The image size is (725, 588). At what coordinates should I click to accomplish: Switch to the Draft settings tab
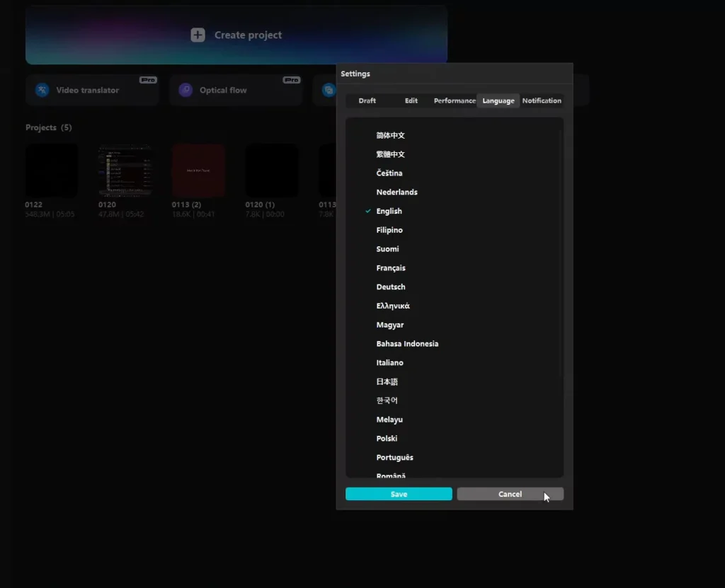point(367,100)
